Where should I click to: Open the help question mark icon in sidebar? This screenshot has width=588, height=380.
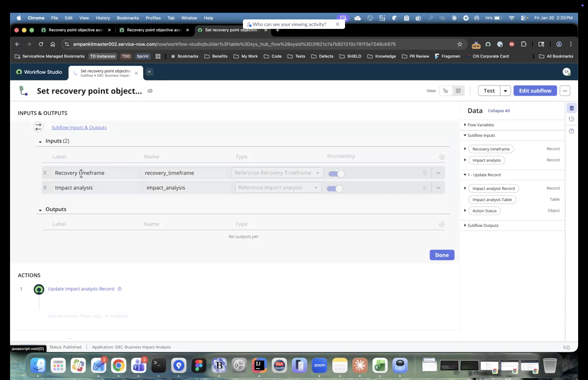(x=571, y=131)
